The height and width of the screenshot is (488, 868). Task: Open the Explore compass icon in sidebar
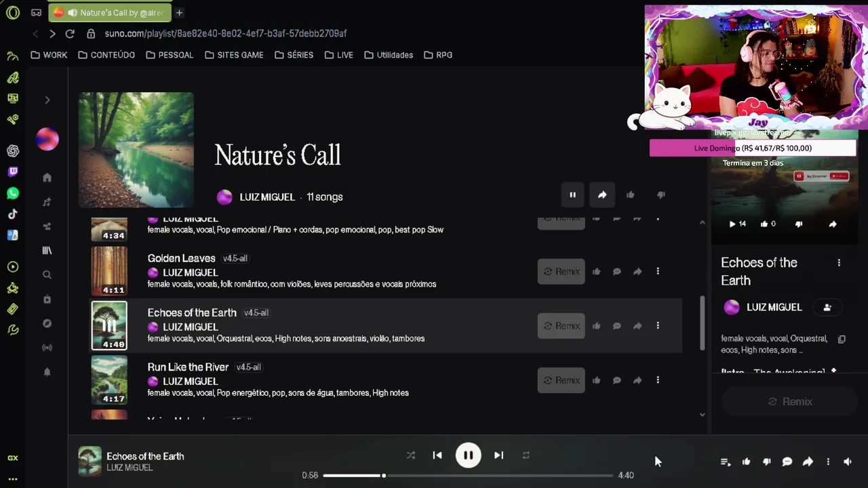(47, 323)
